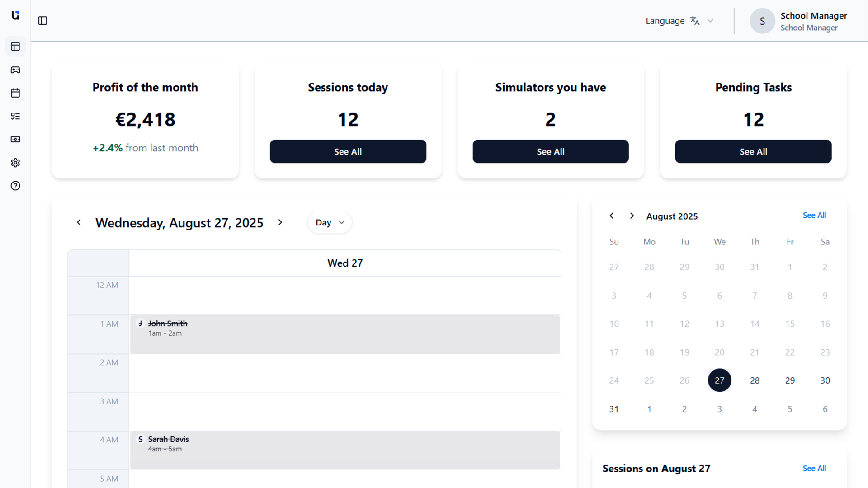Click See All under Pending Tasks
This screenshot has height=488, width=868.
(753, 151)
